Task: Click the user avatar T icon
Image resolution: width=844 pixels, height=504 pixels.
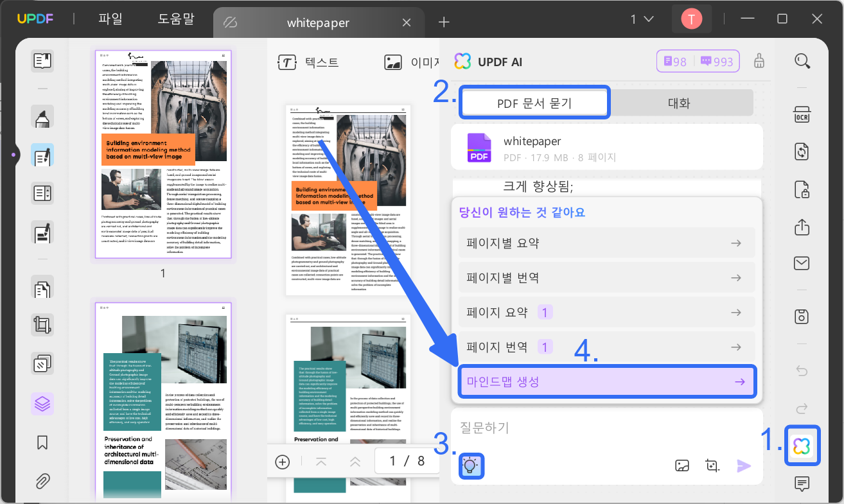Action: (x=691, y=19)
